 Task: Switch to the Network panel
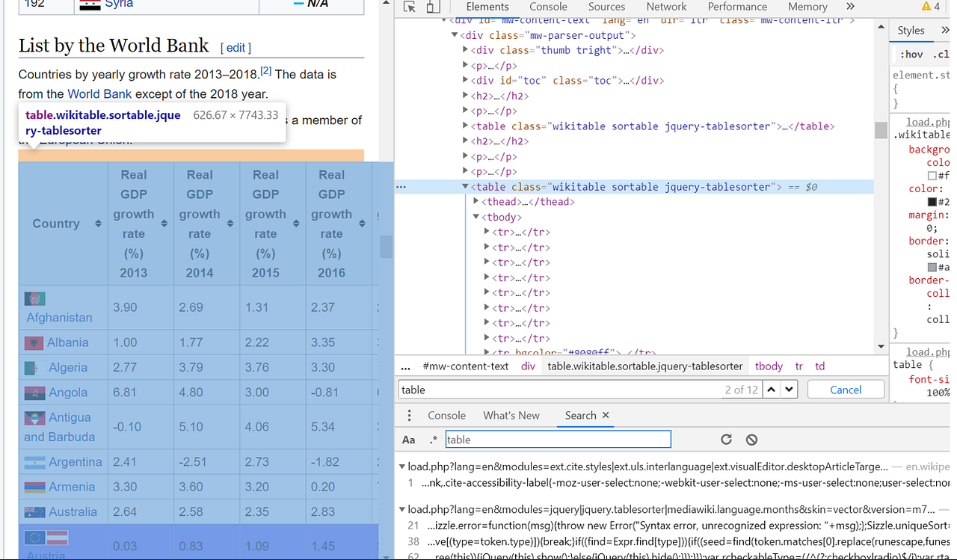pyautogui.click(x=666, y=7)
